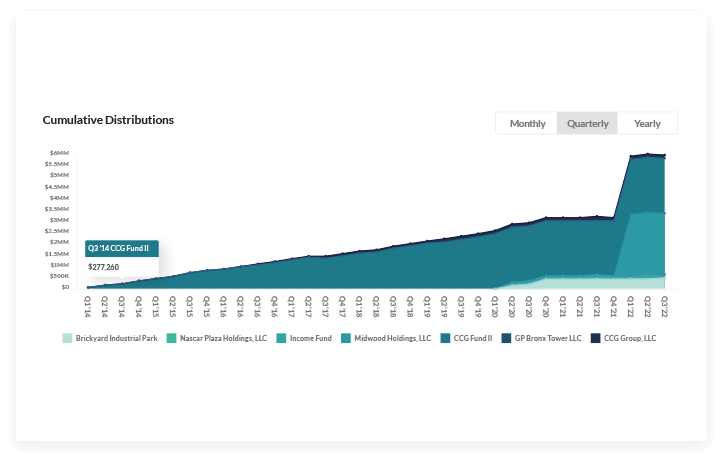723x462 pixels.
Task: Click the Cumulative Distributions chart title
Action: [108, 120]
